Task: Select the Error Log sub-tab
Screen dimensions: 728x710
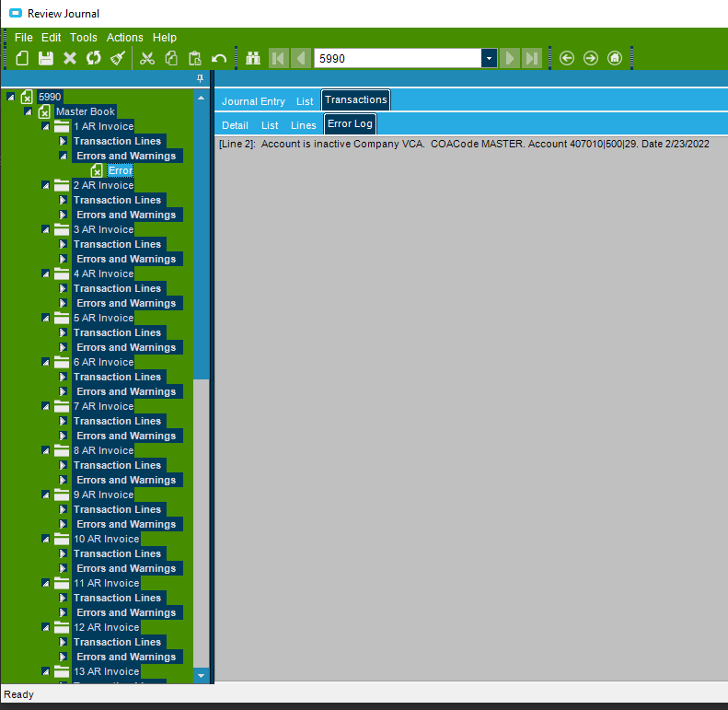Action: click(350, 124)
